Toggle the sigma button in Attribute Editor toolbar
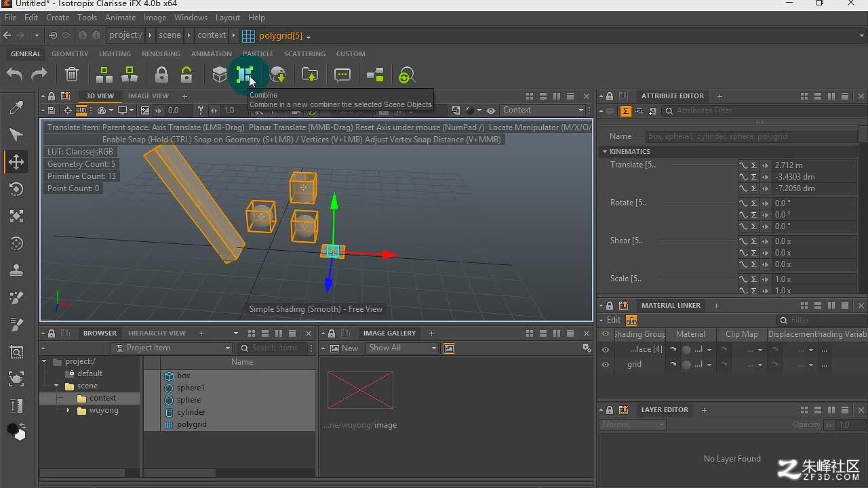Image resolution: width=868 pixels, height=488 pixels. pyautogui.click(x=626, y=110)
